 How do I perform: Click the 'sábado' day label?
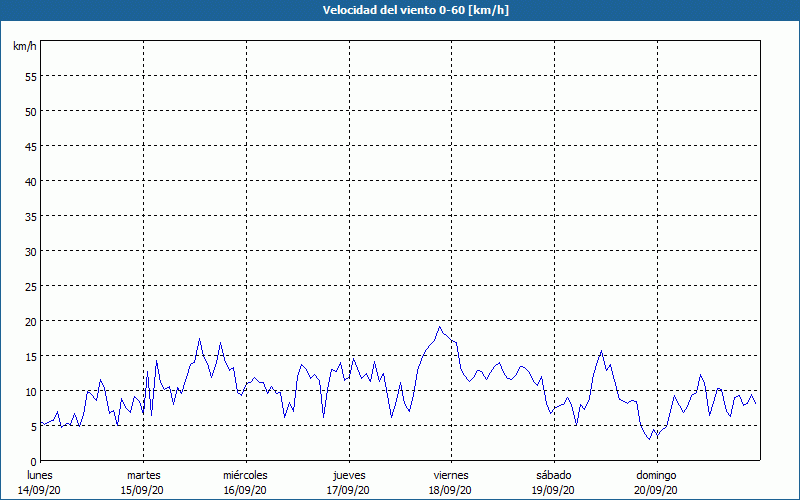point(554,475)
